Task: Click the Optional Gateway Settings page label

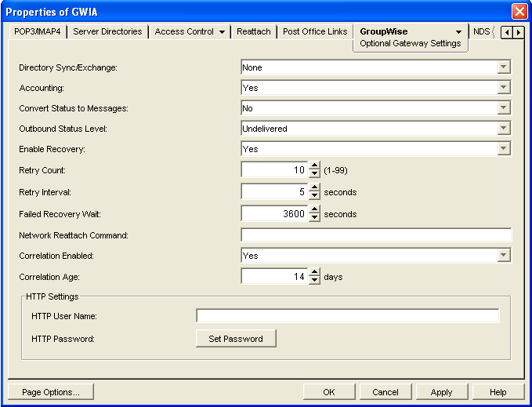Action: pyautogui.click(x=411, y=43)
